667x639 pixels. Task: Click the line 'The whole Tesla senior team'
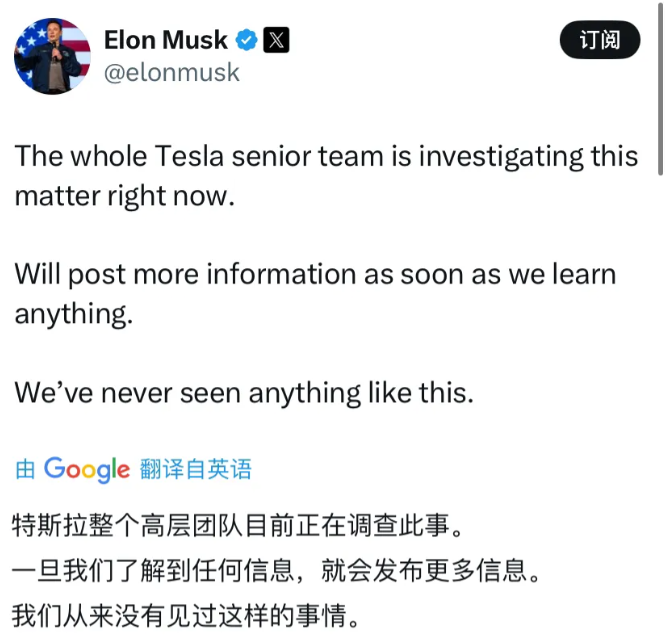click(326, 157)
